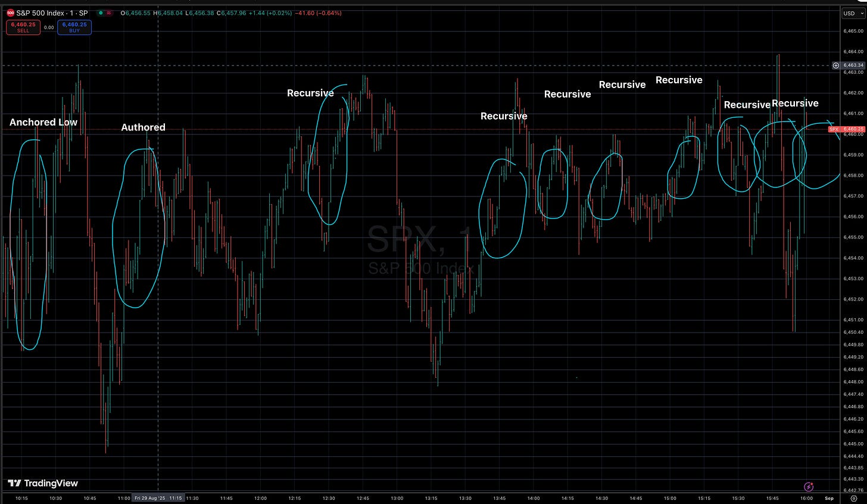Open the hexagon chart settings icon
The width and height of the screenshot is (867, 504).
(x=853, y=498)
